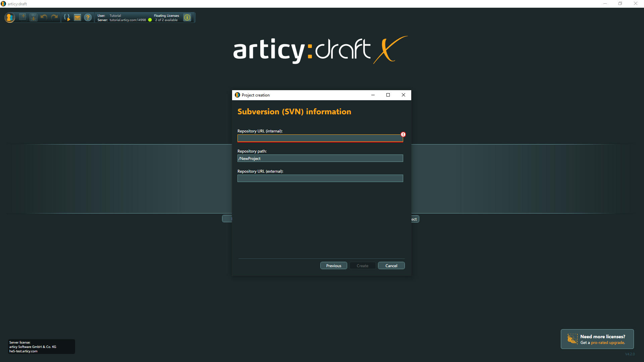Screen dimensions: 644x362
Task: Click the save icon in toolbar
Action: [34, 17]
